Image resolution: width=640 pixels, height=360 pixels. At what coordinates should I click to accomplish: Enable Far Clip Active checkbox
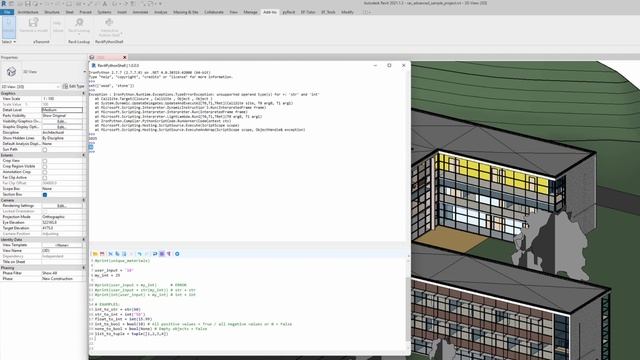[45, 178]
